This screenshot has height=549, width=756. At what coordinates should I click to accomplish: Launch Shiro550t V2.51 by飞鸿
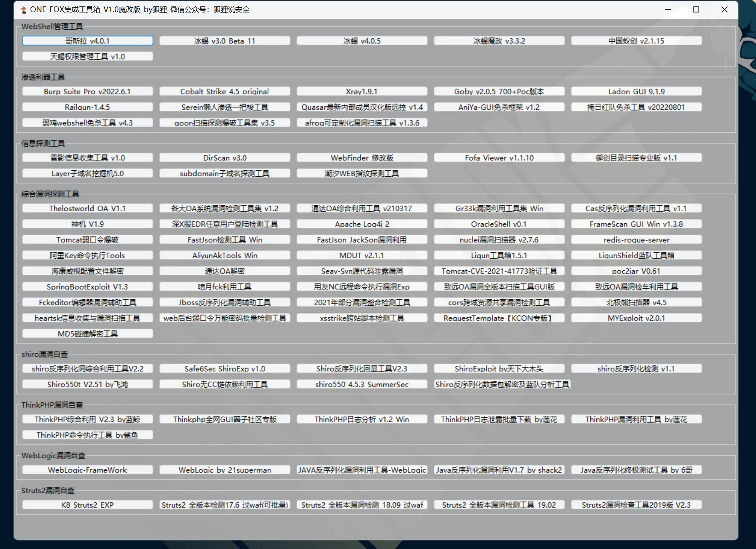(87, 384)
